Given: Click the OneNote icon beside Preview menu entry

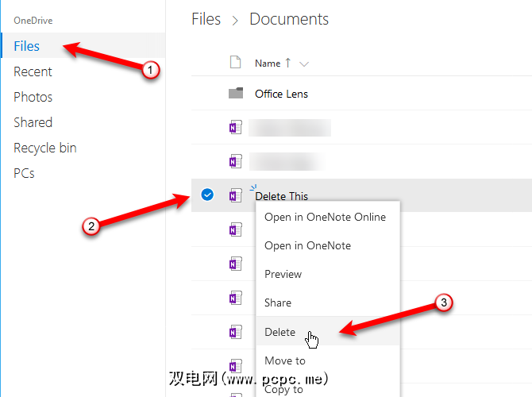Looking at the screenshot, I should (x=236, y=264).
